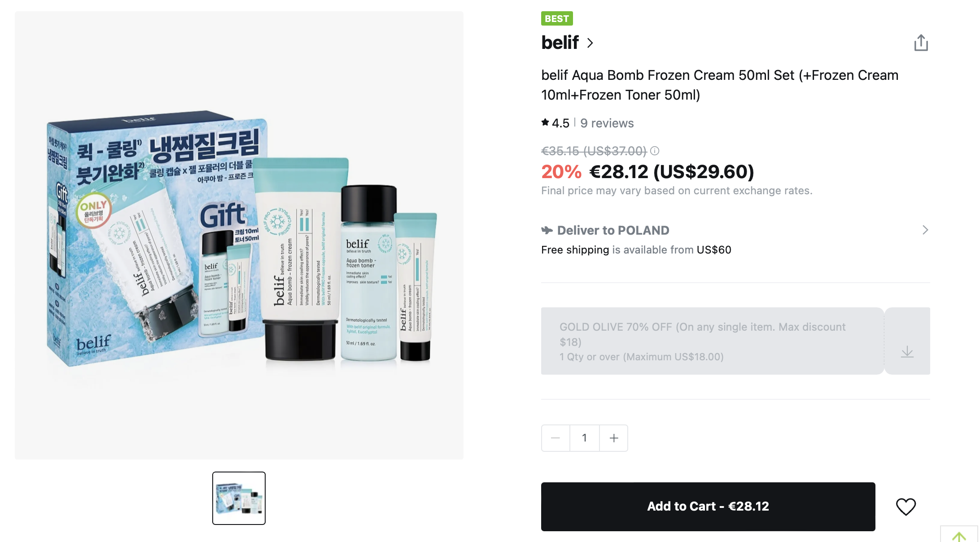The height and width of the screenshot is (542, 980).
Task: Open price info circle icon
Action: [655, 151]
